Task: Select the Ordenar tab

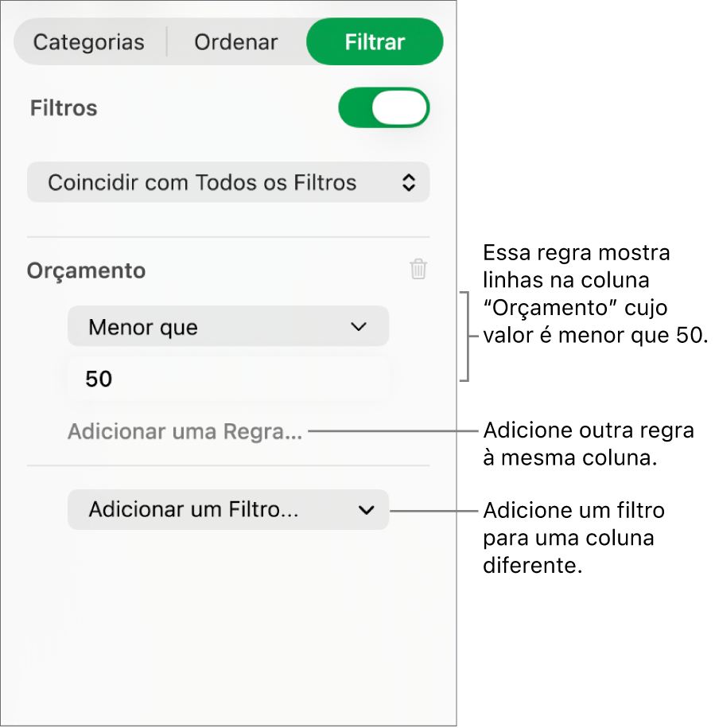Action: [x=235, y=41]
